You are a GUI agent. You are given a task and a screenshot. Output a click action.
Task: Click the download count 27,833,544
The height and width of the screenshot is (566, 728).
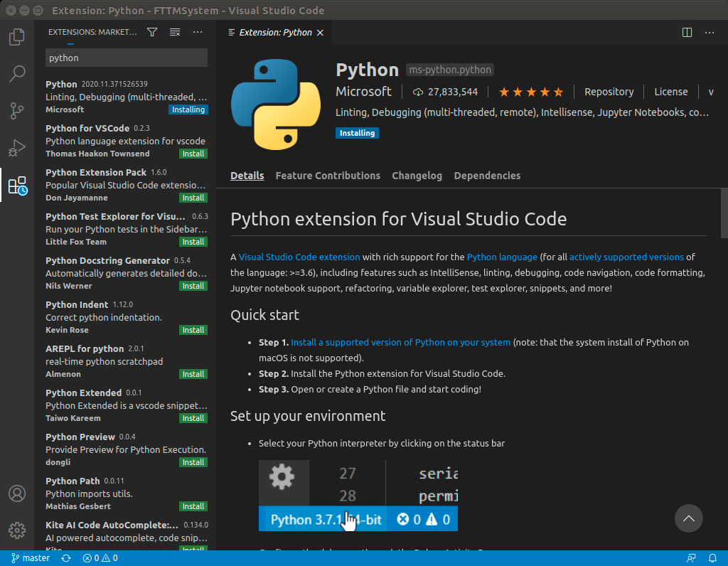pos(445,92)
